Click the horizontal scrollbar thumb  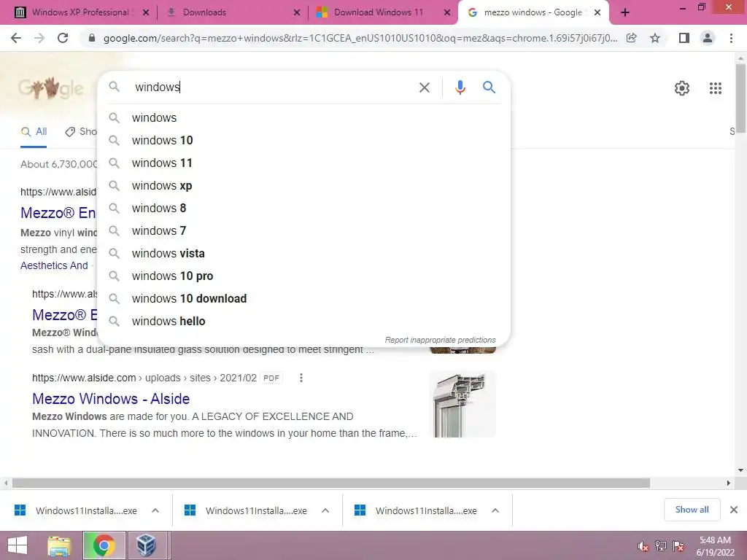[x=330, y=483]
